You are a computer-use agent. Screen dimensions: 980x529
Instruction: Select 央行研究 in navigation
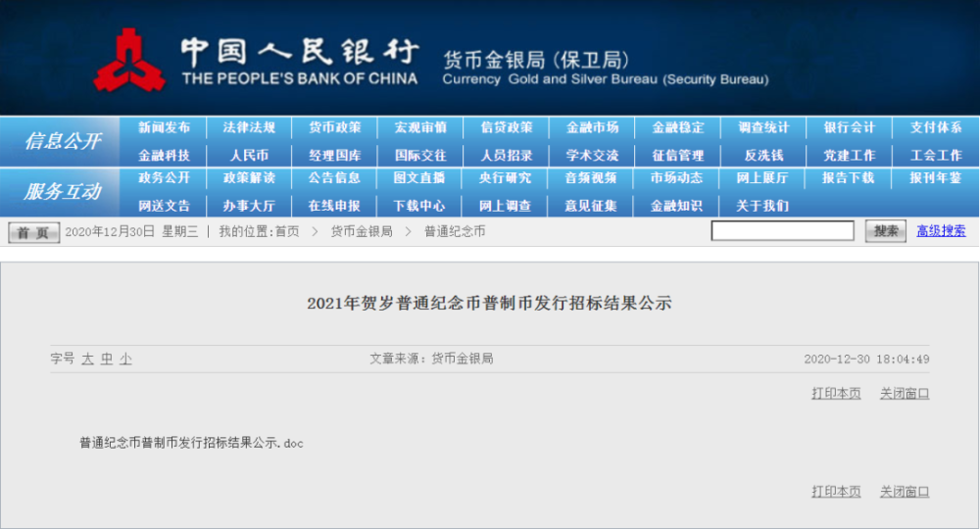point(505,177)
